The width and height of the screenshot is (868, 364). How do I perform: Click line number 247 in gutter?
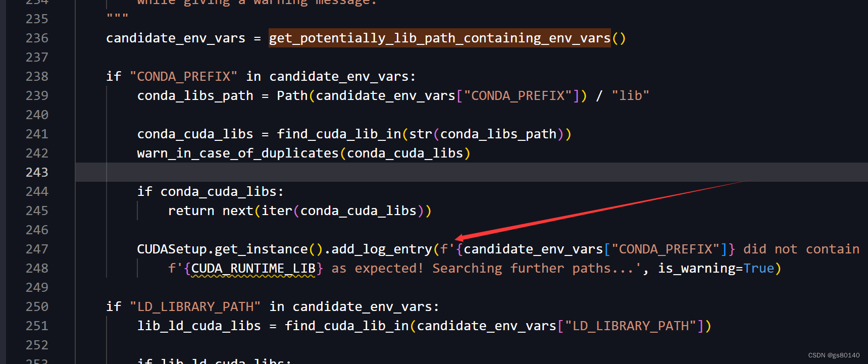(37, 249)
